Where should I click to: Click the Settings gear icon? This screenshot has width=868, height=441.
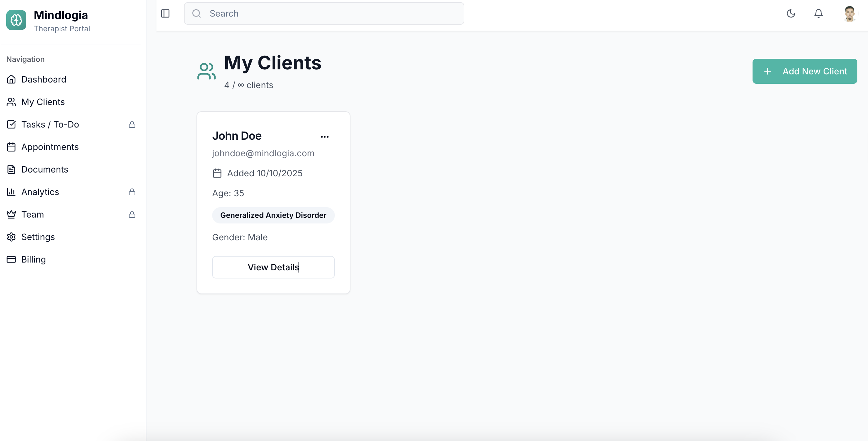click(11, 237)
